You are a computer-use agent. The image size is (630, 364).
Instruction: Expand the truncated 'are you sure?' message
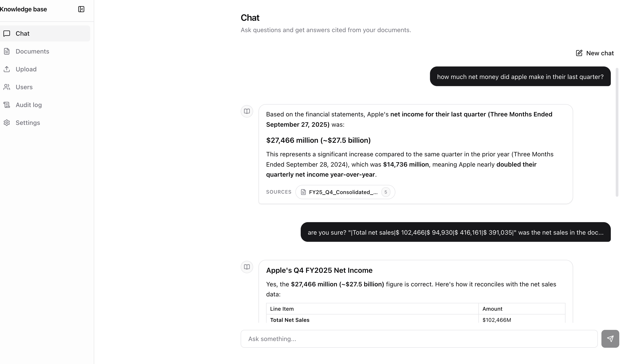pyautogui.click(x=455, y=232)
